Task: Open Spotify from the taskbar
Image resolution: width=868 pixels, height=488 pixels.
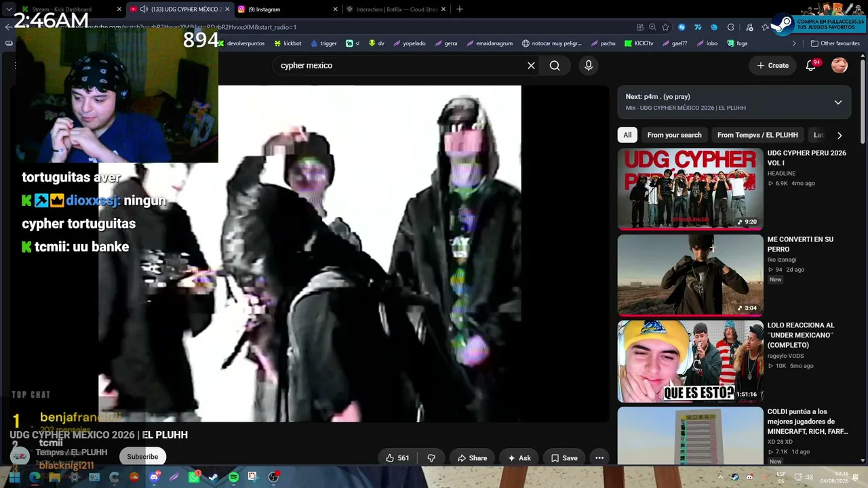Action: click(233, 477)
